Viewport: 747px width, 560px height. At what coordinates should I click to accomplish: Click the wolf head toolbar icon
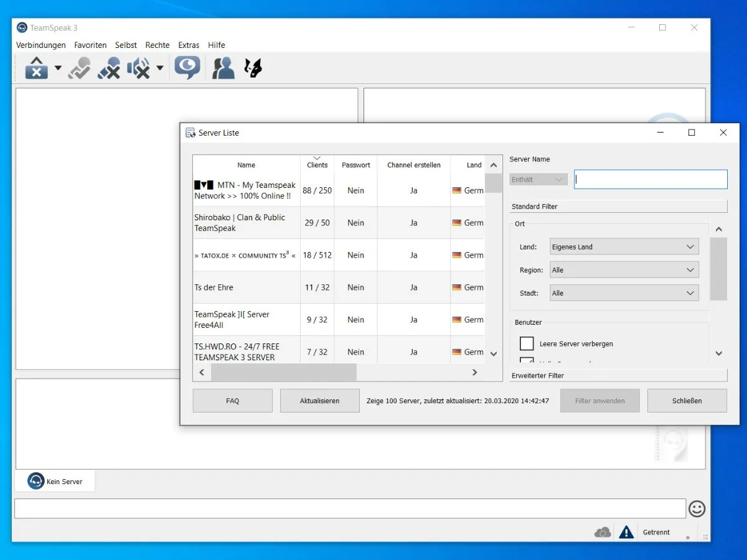[x=253, y=68]
